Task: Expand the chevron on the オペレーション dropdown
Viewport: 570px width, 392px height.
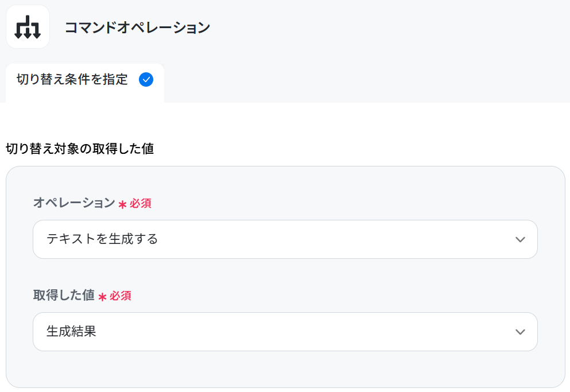Action: coord(520,240)
